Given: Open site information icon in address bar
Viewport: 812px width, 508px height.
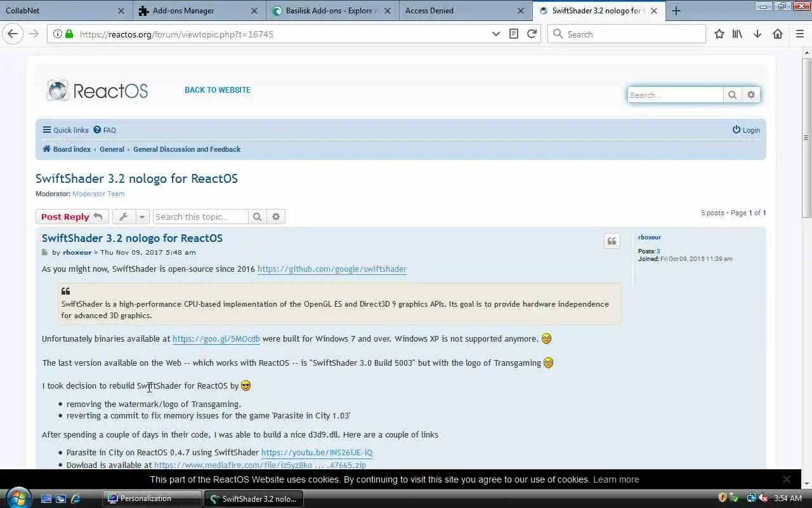Looking at the screenshot, I should pyautogui.click(x=57, y=34).
